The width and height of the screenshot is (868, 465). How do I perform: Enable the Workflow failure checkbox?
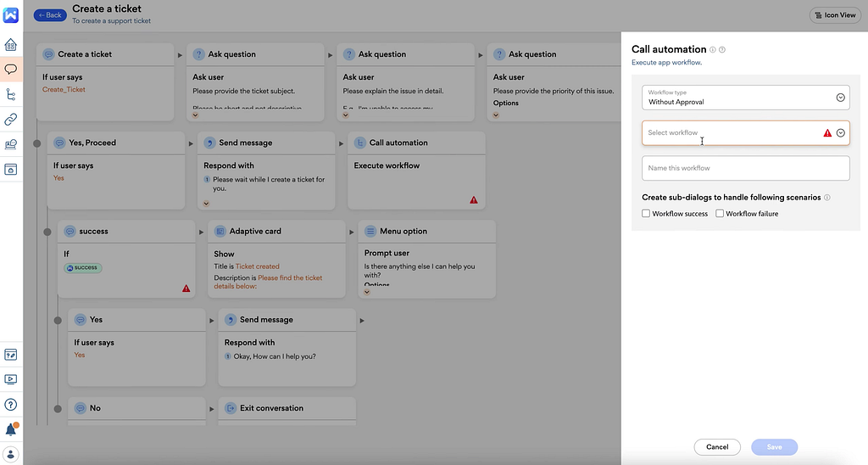tap(720, 213)
